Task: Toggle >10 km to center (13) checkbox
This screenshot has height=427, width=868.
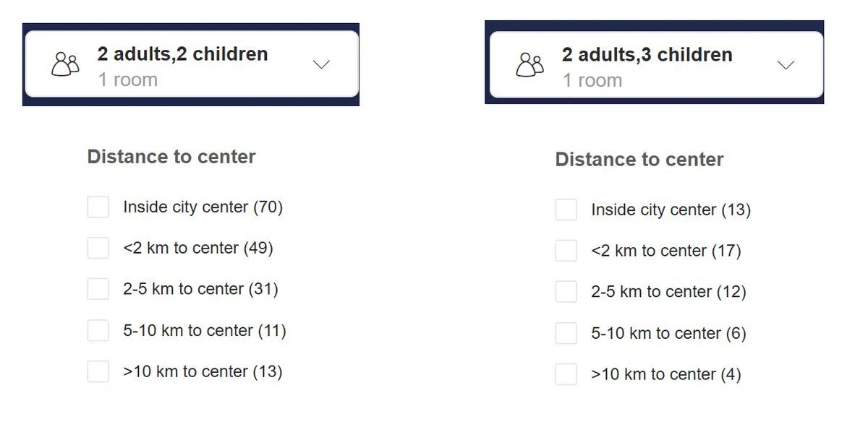Action: click(x=98, y=372)
